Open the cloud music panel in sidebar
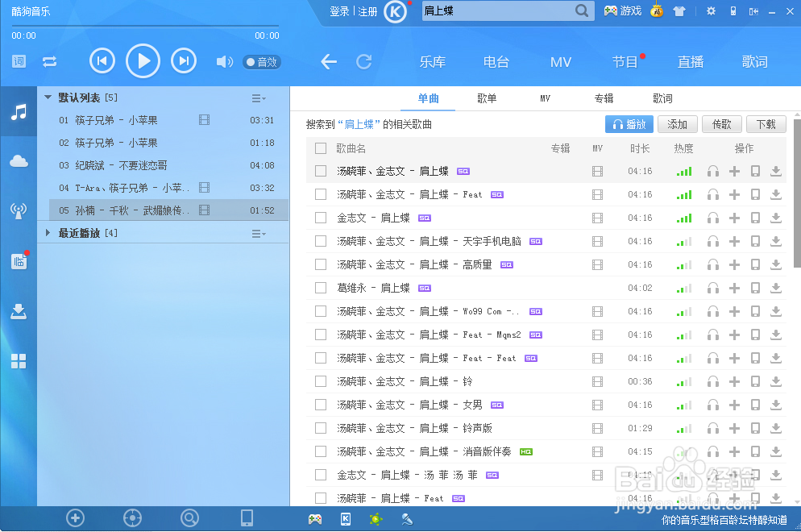The image size is (801, 532). [18, 160]
